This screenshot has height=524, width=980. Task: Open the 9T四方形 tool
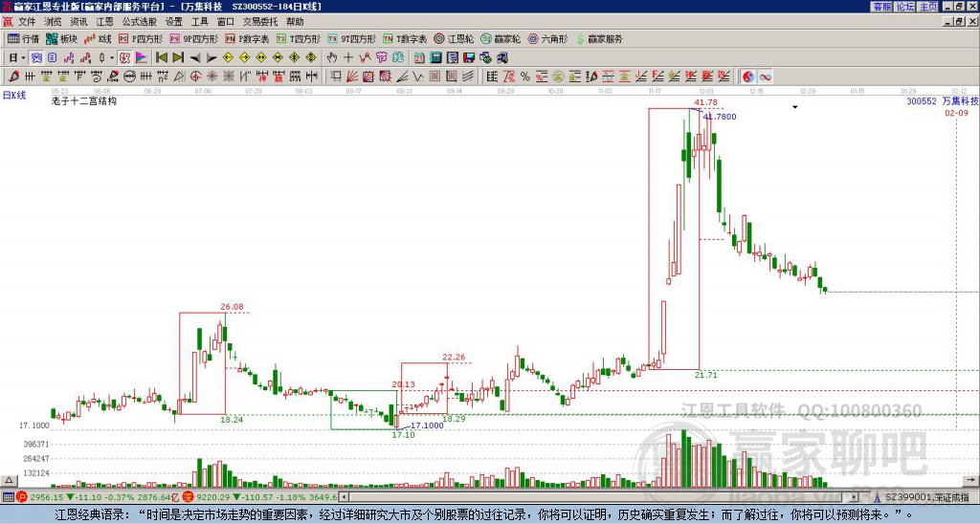click(x=351, y=38)
